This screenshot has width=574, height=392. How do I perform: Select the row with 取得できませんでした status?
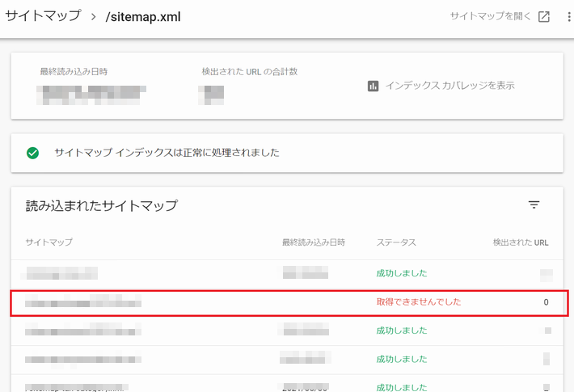click(289, 303)
